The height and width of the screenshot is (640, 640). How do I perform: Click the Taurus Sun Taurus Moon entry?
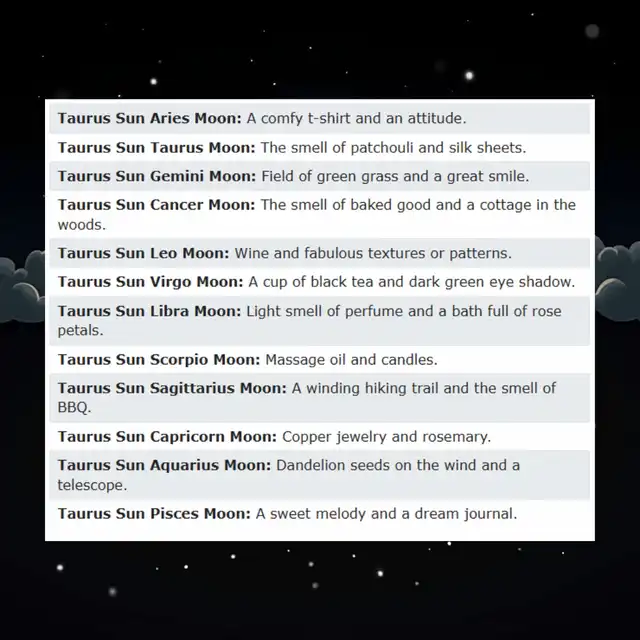click(x=320, y=147)
